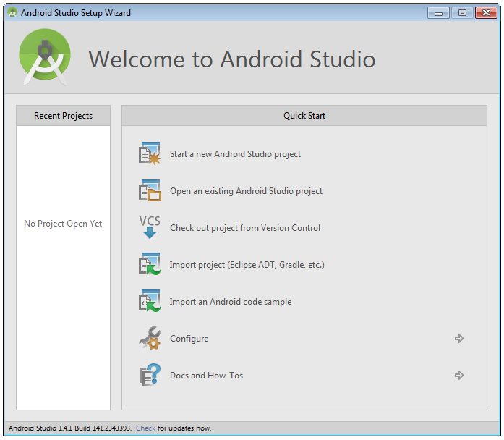Click the Android Studio logo in header

[x=45, y=57]
